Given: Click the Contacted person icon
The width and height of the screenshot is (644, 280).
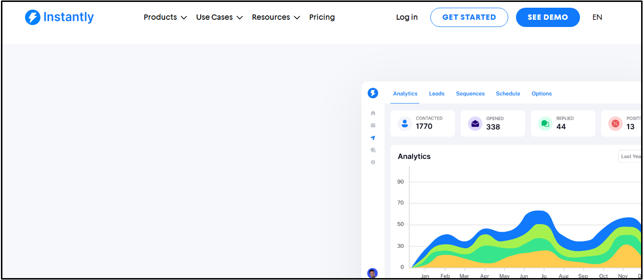Looking at the screenshot, I should [405, 123].
